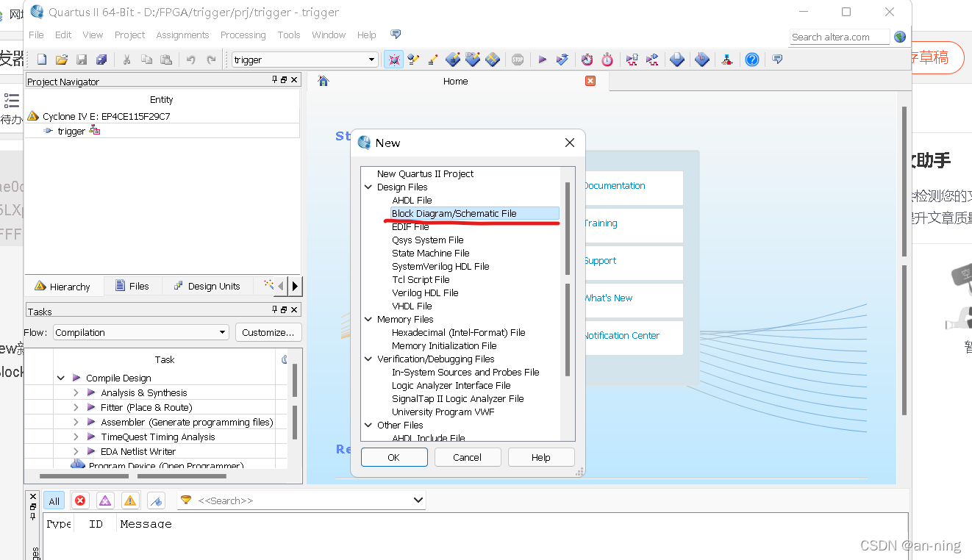Image resolution: width=972 pixels, height=560 pixels.
Task: Click the Open folder toolbar icon
Action: tap(62, 60)
